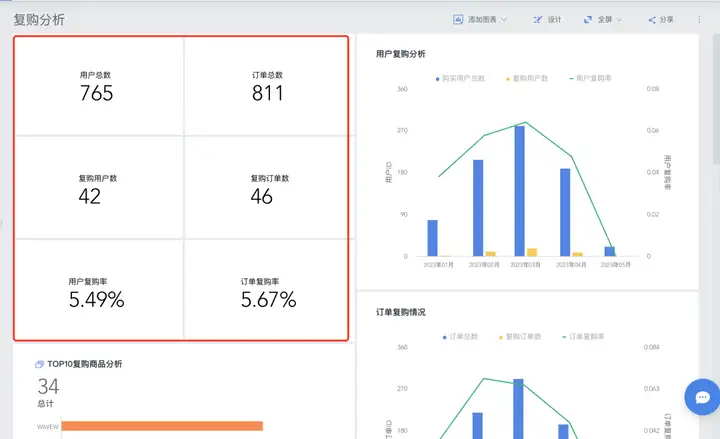This screenshot has height=439, width=720.
Task: Select the 用户总数 765 card
Action: click(x=100, y=86)
